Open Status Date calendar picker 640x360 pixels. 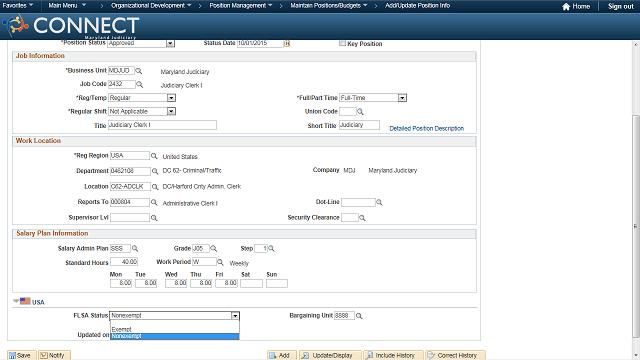[287, 44]
